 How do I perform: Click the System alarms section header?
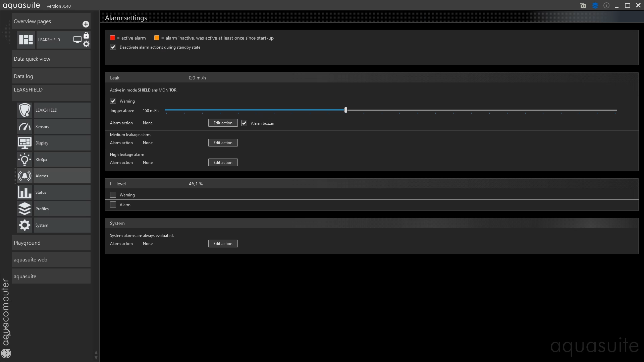click(x=372, y=223)
